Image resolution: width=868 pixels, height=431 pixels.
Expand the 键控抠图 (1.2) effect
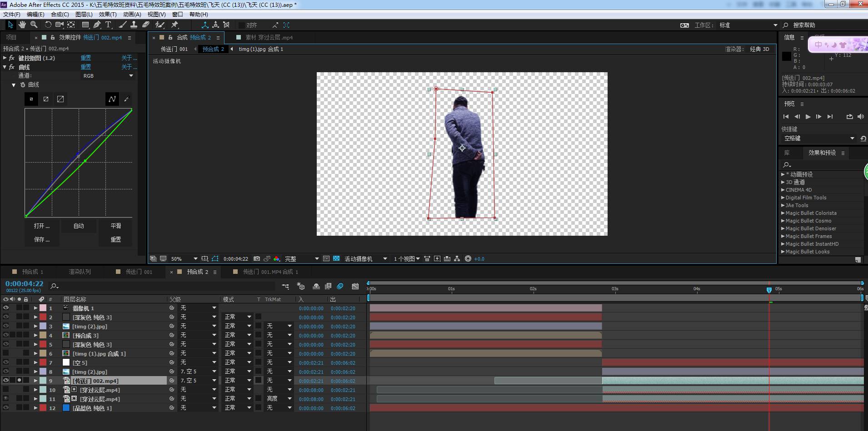point(5,58)
